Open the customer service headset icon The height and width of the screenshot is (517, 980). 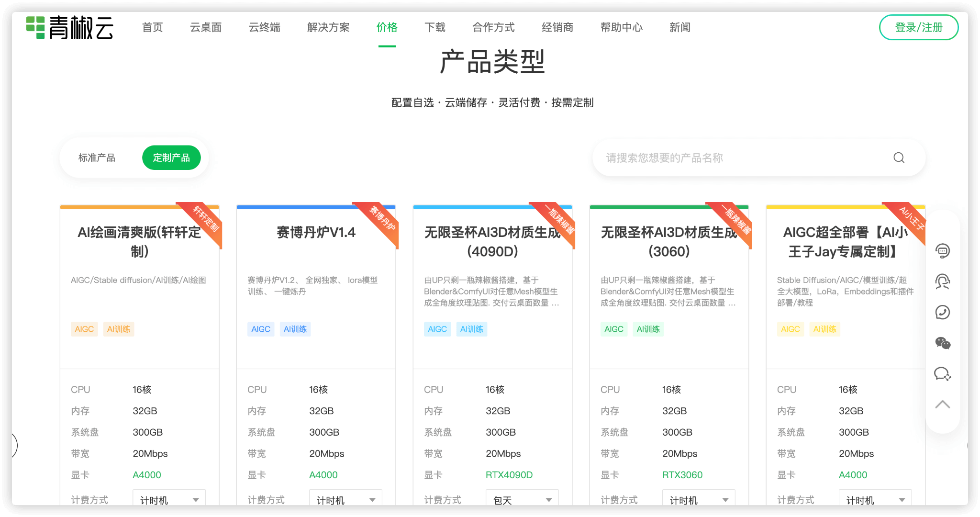[943, 281]
